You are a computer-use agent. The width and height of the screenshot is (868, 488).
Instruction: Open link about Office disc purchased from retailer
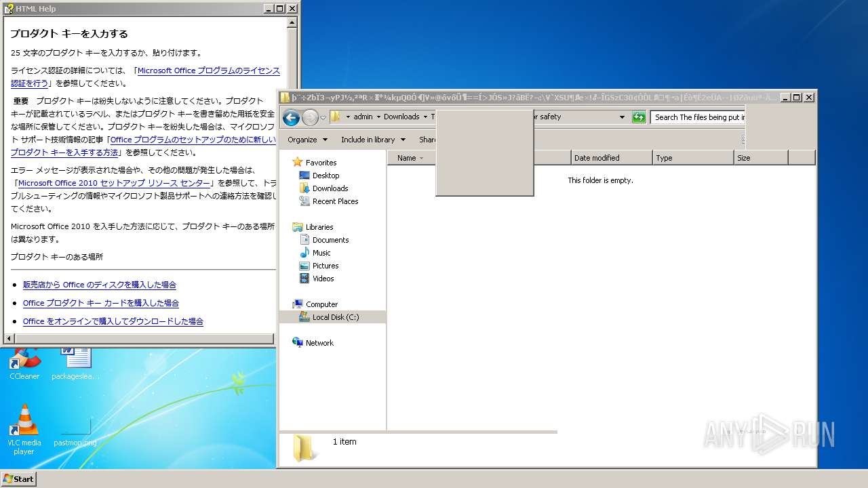(100, 285)
